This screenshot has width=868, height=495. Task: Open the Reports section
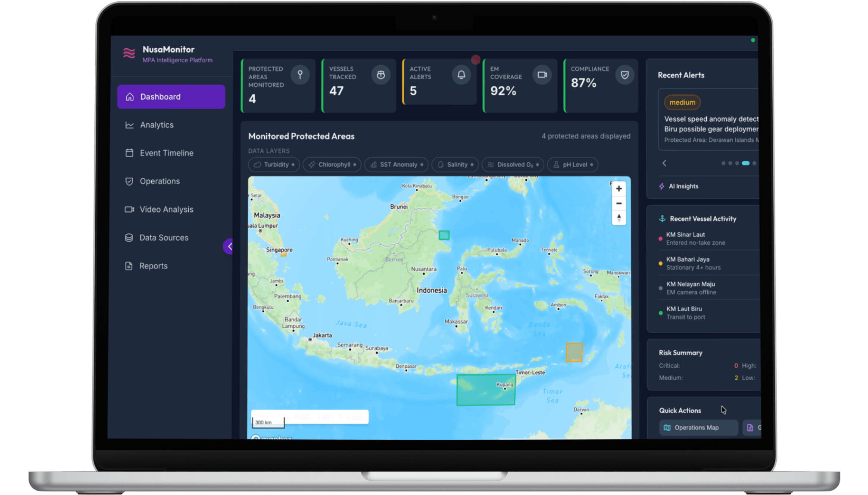153,266
